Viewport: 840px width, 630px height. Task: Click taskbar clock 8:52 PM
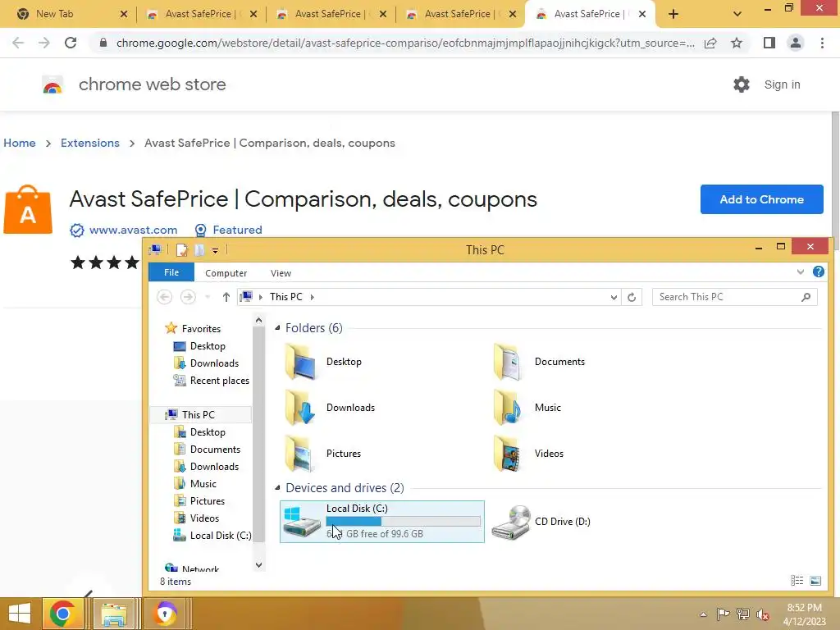click(804, 608)
